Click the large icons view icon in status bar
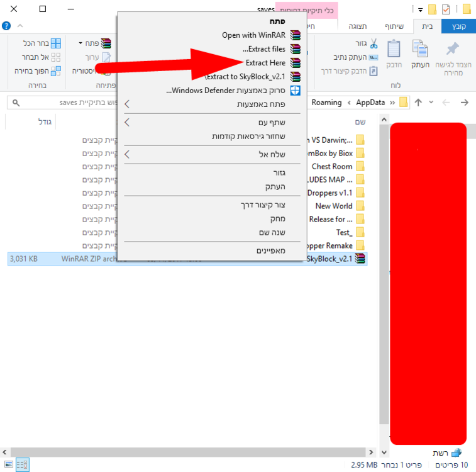Screen dimensions: 476x472 (9, 464)
